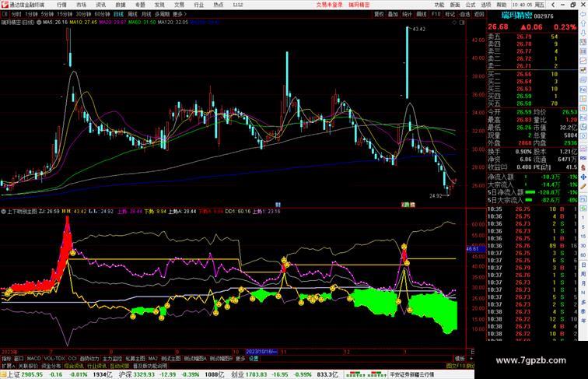588x379 pixels.
Task: Switch chart to 60分钟 period
Action: (102, 14)
